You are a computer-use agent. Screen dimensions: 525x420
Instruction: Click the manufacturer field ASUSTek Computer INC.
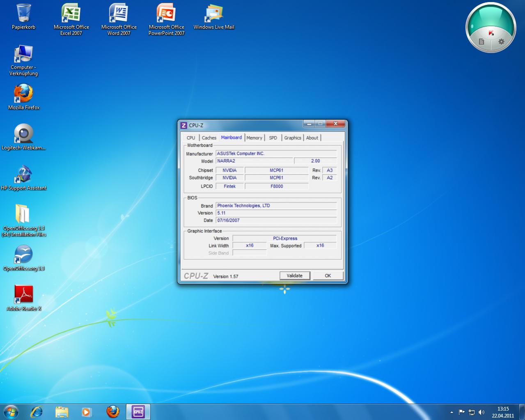(276, 154)
